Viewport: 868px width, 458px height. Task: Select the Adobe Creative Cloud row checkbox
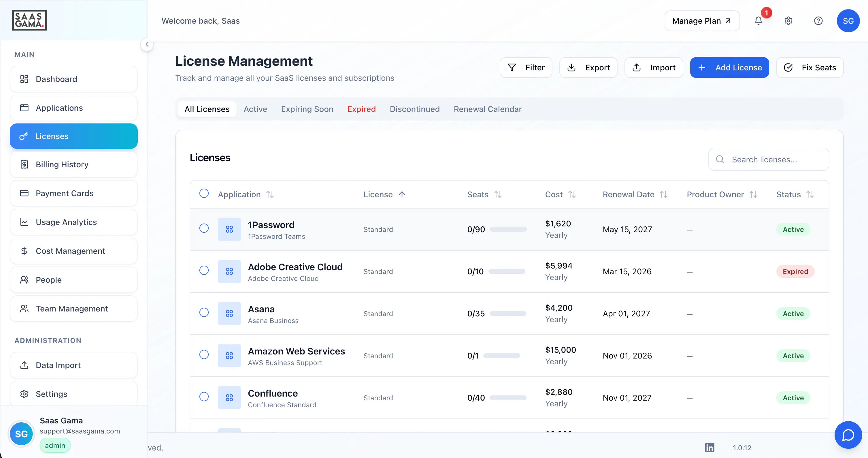(204, 270)
